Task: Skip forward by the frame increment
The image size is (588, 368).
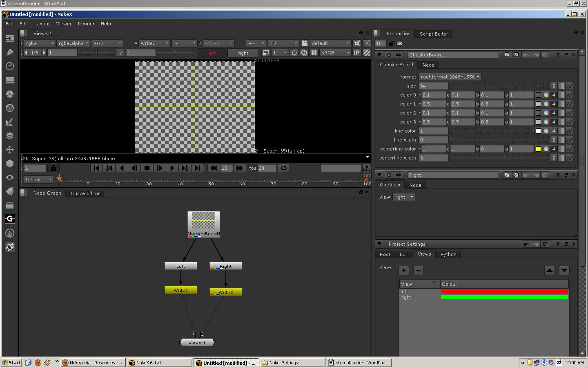Action: coord(239,168)
